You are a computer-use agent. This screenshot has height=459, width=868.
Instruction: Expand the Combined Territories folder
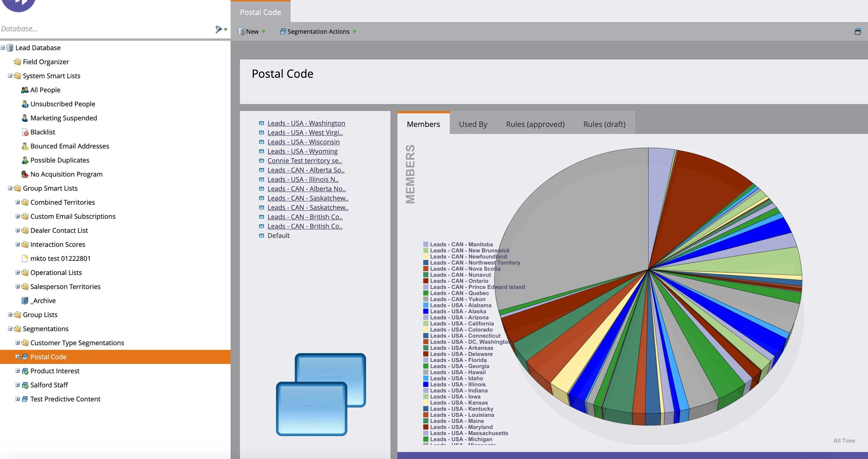17,202
